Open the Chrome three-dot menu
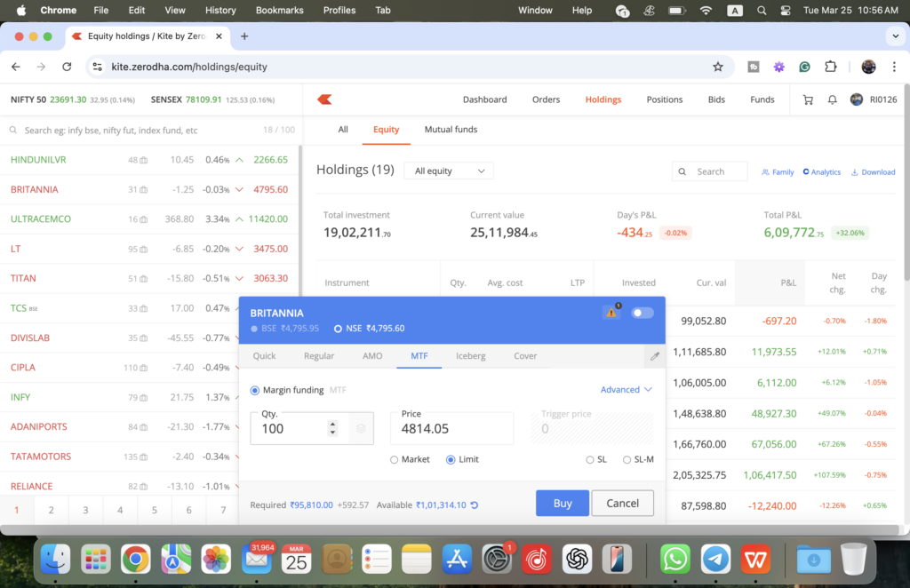Screen dimensions: 910x588 click(x=894, y=67)
